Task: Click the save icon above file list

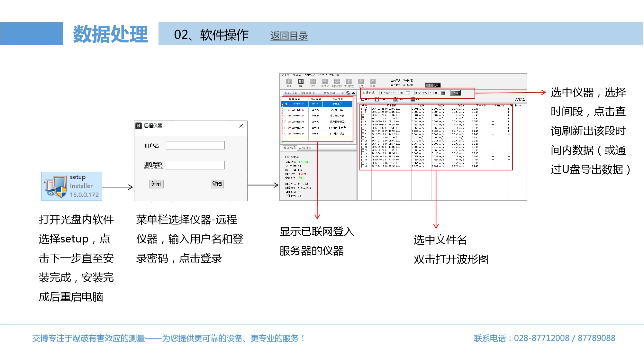Action: tap(377, 99)
